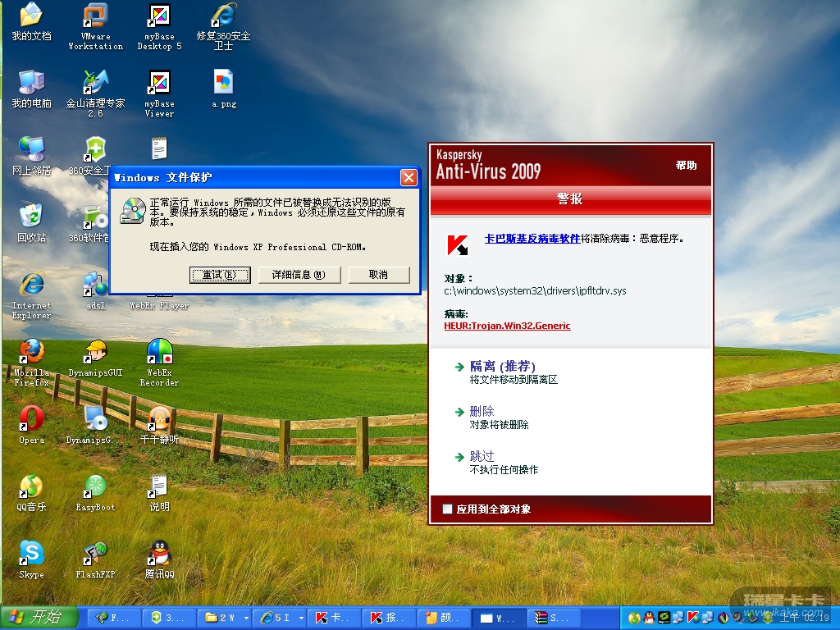Viewport: 840px width, 630px height.
Task: Close the Windows 文件保护 dialog
Action: [x=409, y=178]
